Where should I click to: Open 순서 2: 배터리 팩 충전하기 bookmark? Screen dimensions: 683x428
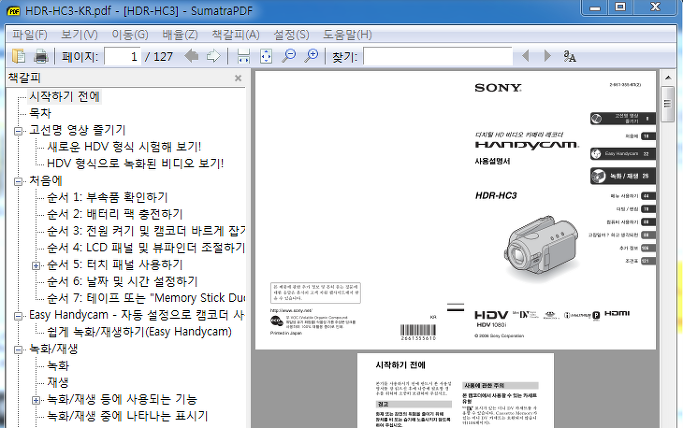click(x=115, y=214)
